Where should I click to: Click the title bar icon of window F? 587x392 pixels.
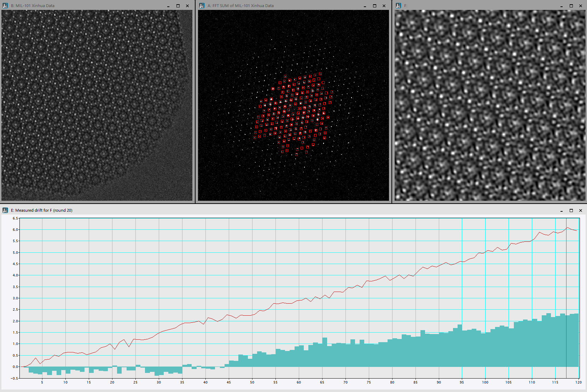click(x=397, y=6)
